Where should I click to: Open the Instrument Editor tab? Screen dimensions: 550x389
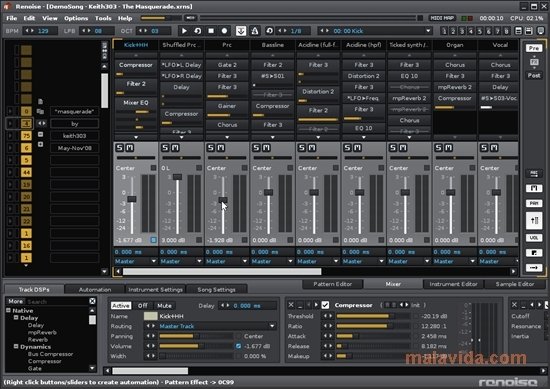[x=454, y=284]
